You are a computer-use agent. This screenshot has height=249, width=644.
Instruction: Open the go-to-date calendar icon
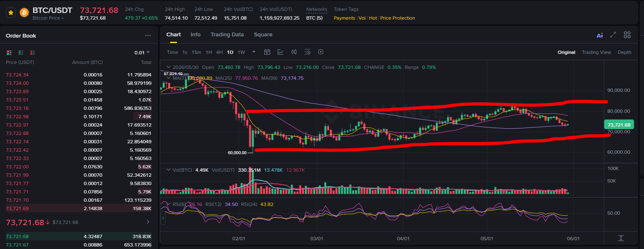tap(267, 52)
